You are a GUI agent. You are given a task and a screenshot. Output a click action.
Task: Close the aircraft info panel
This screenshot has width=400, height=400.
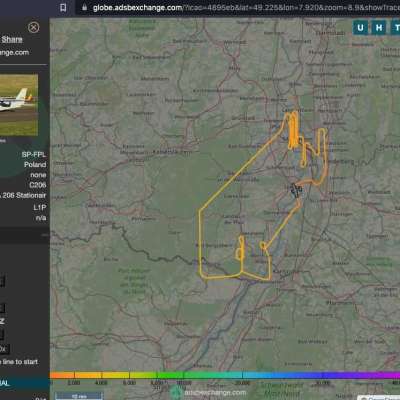pos(33,27)
